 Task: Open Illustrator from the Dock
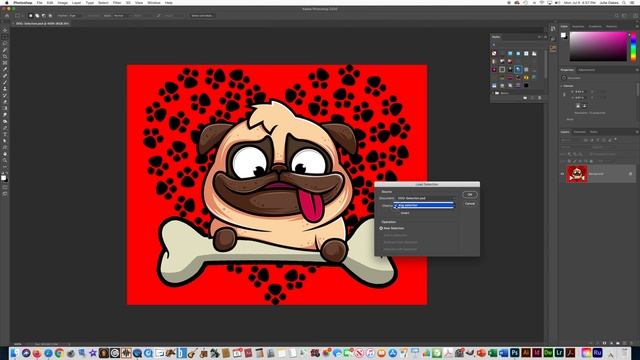[x=526, y=353]
